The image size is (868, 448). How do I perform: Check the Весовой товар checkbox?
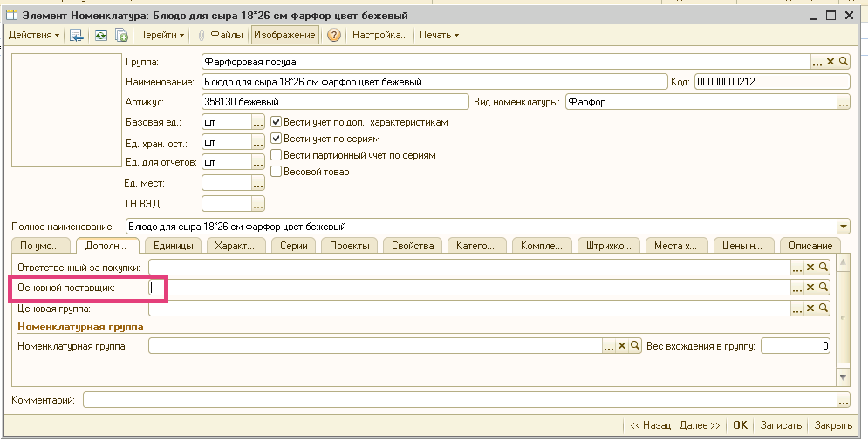[276, 172]
